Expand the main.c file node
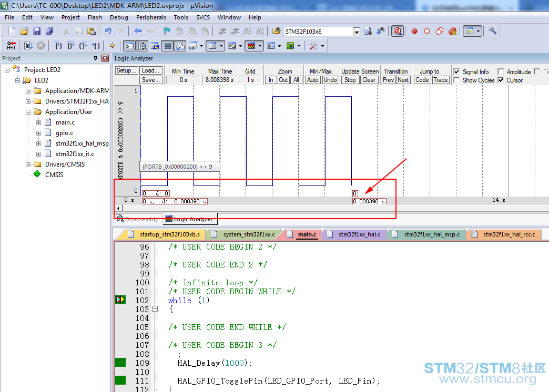This screenshot has width=549, height=392. [x=38, y=122]
